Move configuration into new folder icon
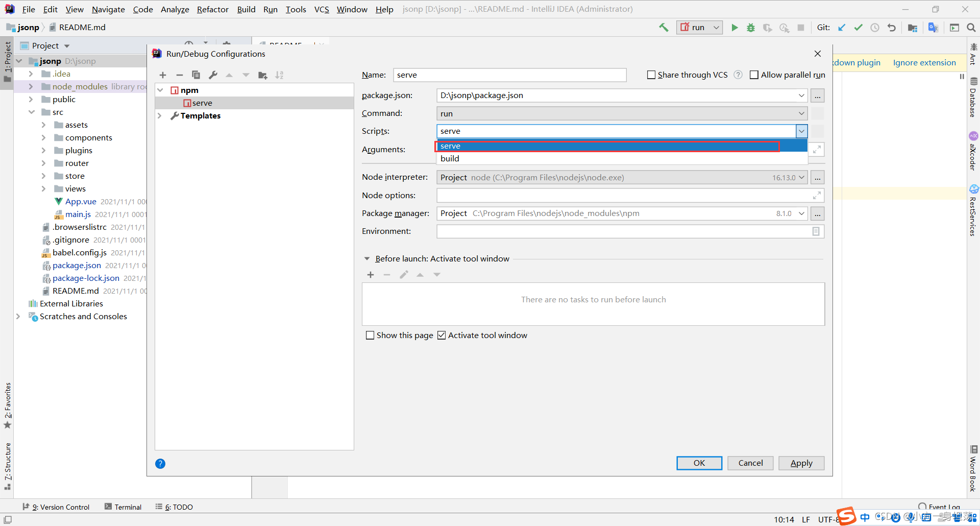This screenshot has height=526, width=980. tap(263, 75)
